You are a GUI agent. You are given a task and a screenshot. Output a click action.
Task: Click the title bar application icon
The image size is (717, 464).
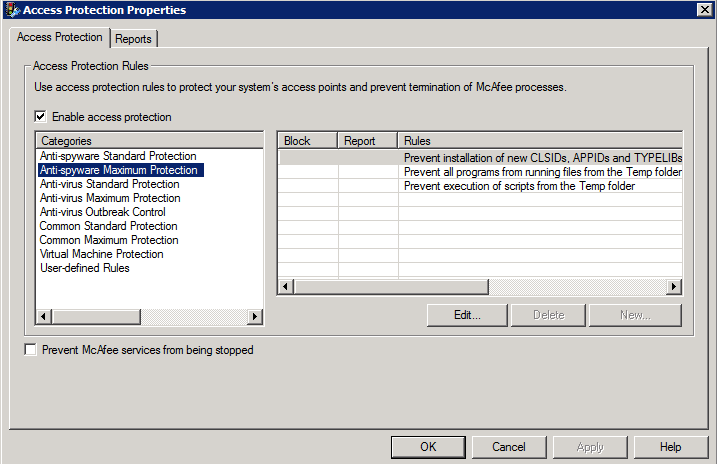[x=11, y=10]
